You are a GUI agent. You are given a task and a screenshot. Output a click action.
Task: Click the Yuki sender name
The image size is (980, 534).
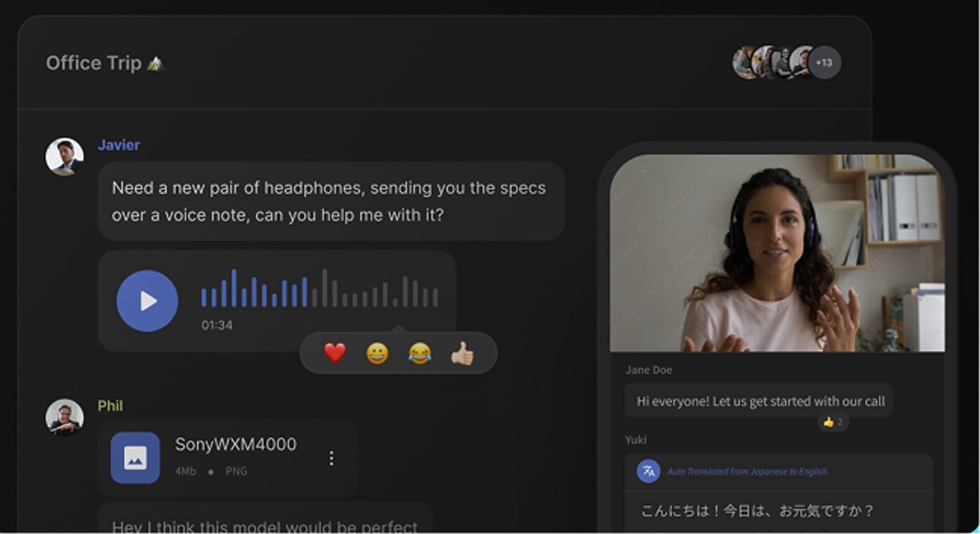point(636,440)
